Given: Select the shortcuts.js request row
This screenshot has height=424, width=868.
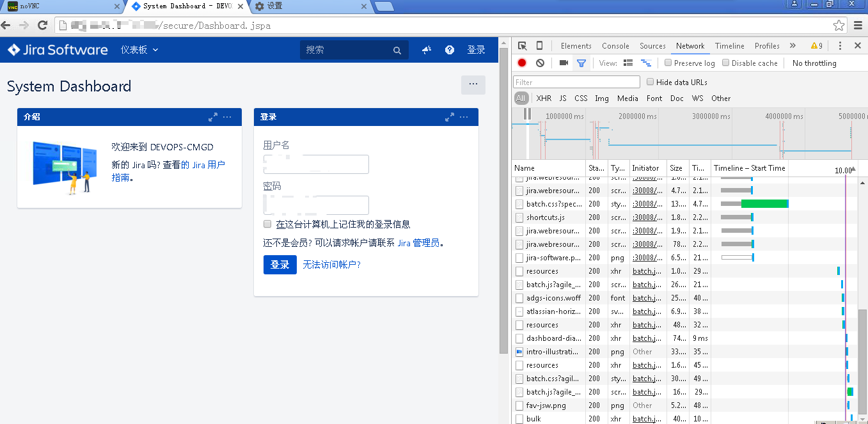Looking at the screenshot, I should click(x=684, y=217).
